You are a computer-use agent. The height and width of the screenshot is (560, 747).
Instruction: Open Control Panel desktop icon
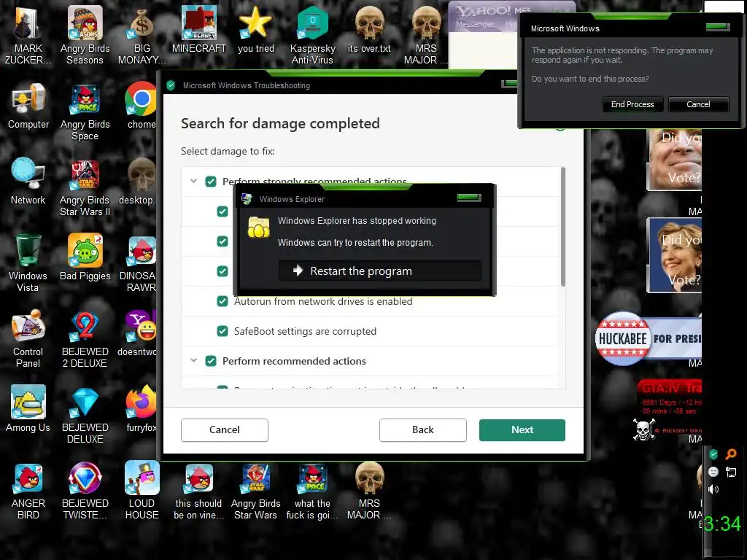click(28, 339)
